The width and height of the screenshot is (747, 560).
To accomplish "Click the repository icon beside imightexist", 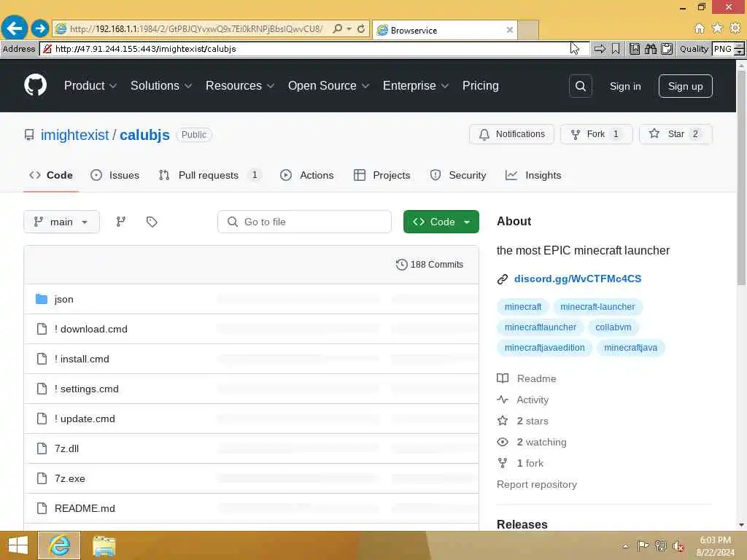I will click(29, 135).
